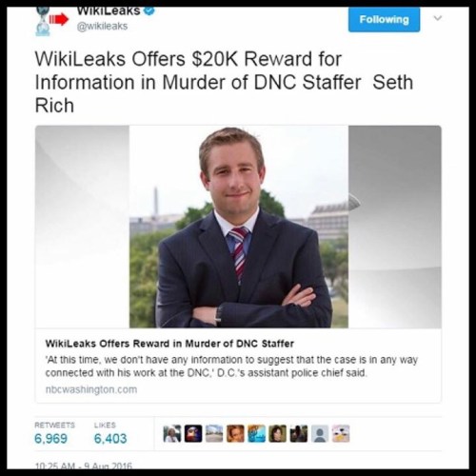
Task: Click the tweet timestamp at the bottom
Action: point(83,466)
